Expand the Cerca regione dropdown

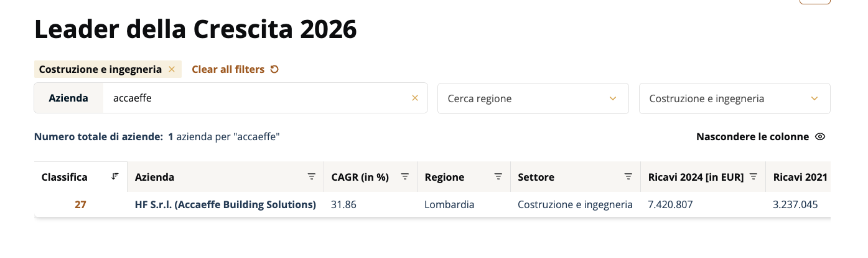tap(612, 98)
